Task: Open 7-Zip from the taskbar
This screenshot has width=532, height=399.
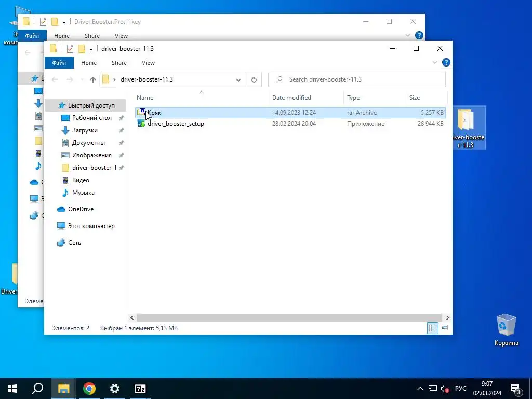Action: click(x=140, y=389)
